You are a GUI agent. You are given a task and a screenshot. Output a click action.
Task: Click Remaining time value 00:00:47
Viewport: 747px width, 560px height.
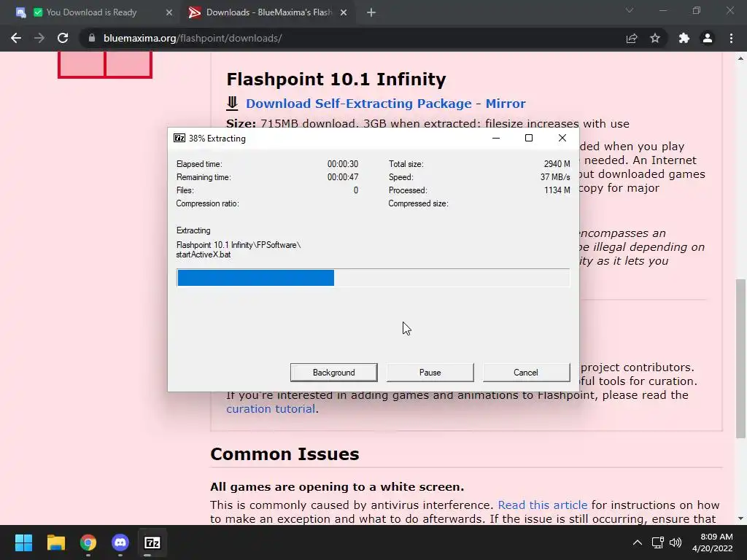(343, 177)
